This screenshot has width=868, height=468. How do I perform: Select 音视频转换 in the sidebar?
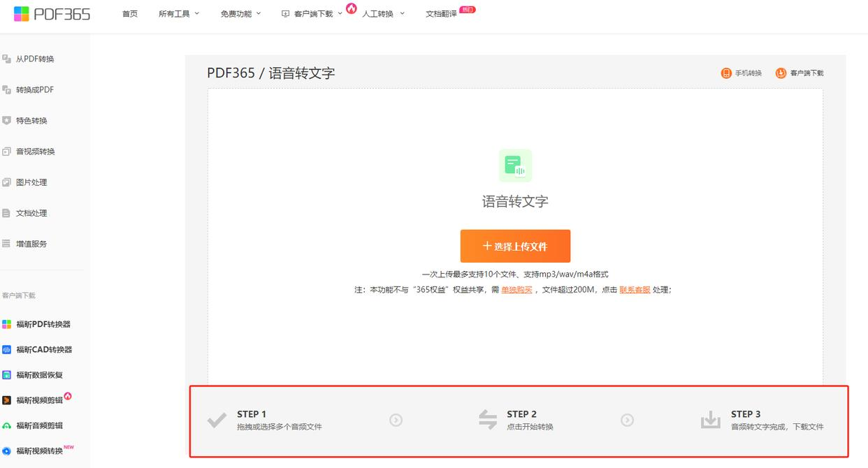pos(35,152)
